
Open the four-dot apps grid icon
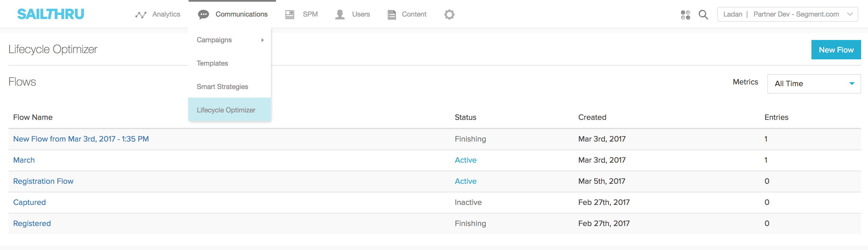point(685,15)
